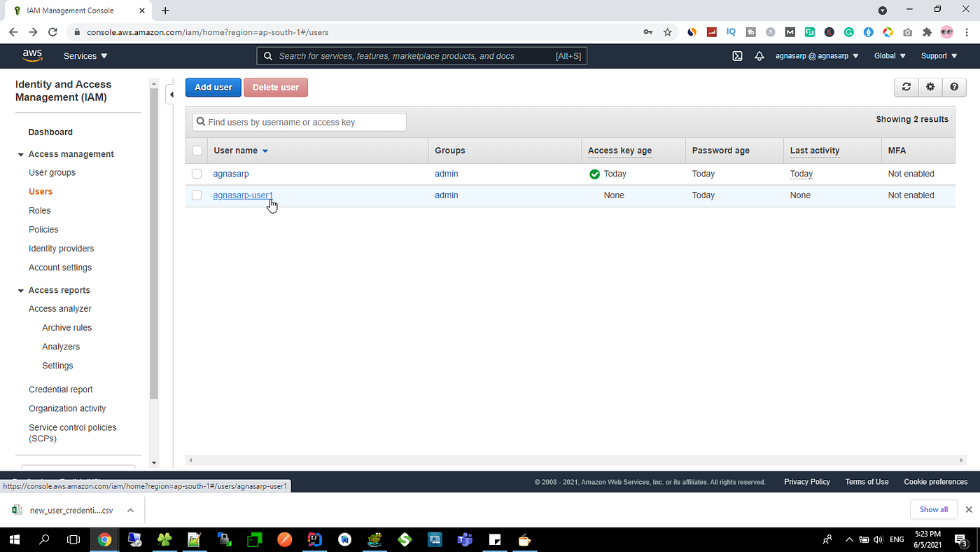Viewport: 980px width, 552px height.
Task: Go back in browser history
Action: [x=13, y=32]
